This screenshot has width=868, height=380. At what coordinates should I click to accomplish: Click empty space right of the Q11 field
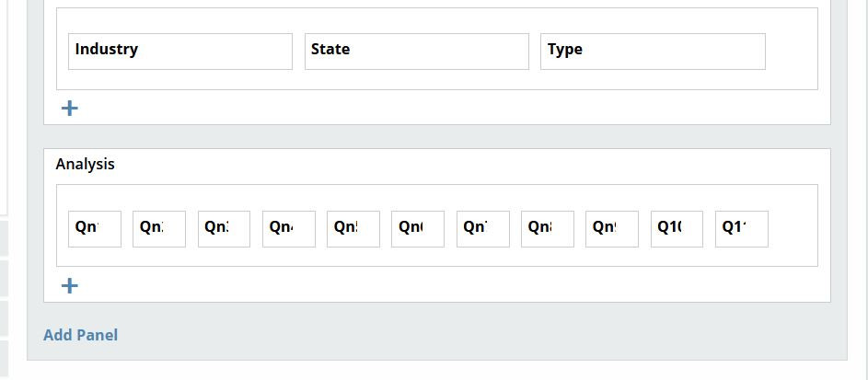click(792, 229)
